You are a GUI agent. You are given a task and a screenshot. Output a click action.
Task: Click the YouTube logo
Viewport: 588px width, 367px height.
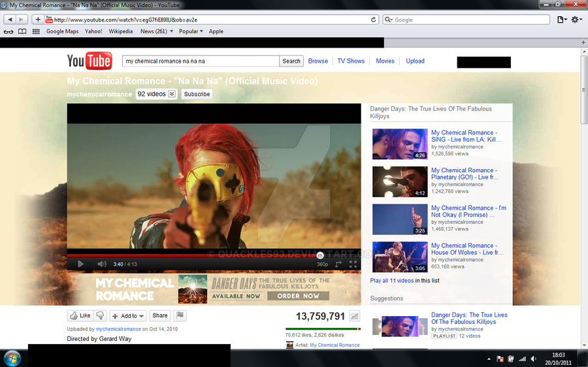90,61
